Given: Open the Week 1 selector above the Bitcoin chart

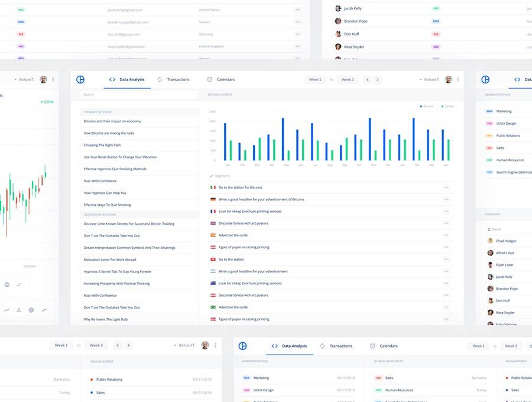Looking at the screenshot, I should (315, 79).
